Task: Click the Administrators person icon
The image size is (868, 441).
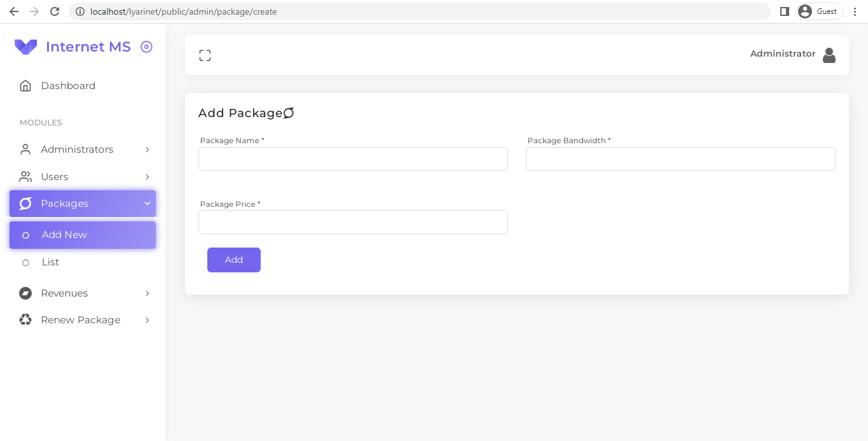Action: coord(25,149)
